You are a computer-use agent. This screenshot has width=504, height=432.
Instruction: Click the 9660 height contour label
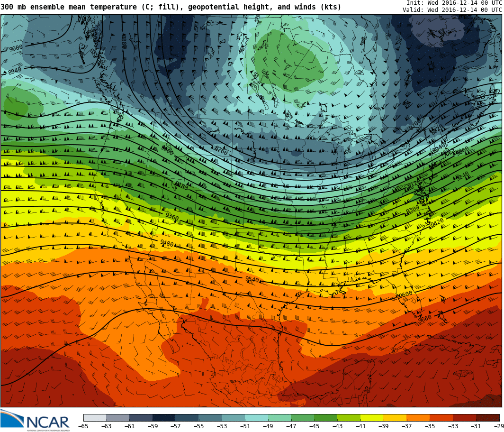pos(425,319)
